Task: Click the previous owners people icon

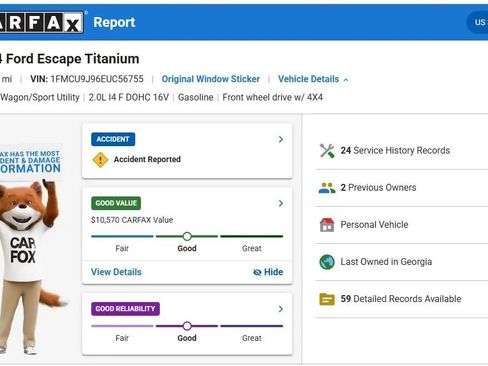Action: (327, 188)
